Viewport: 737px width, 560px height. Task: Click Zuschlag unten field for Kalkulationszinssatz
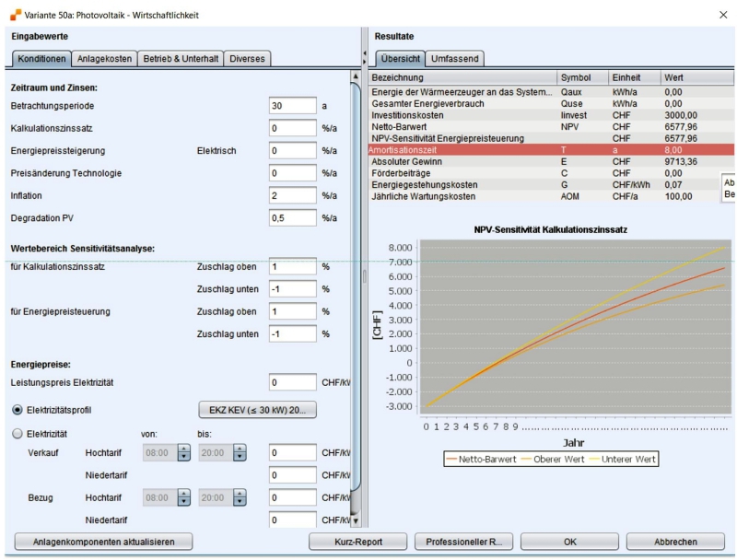click(x=292, y=289)
